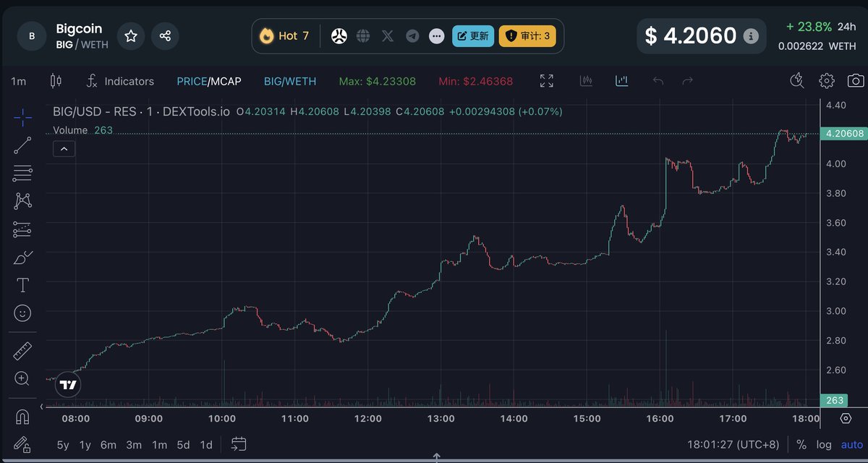Open the go-to-date calendar icon
The image size is (868, 463).
pos(239,444)
